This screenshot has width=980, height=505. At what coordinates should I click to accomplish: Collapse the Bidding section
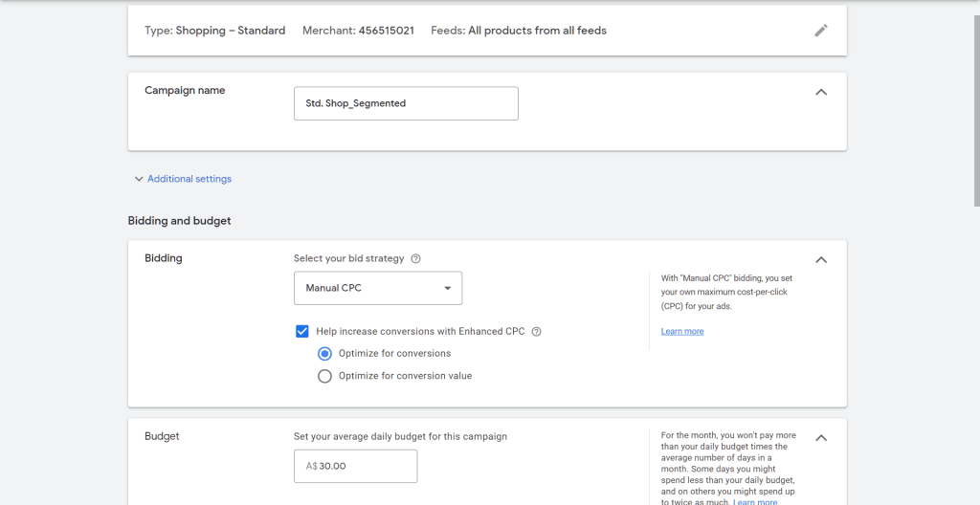pos(820,259)
